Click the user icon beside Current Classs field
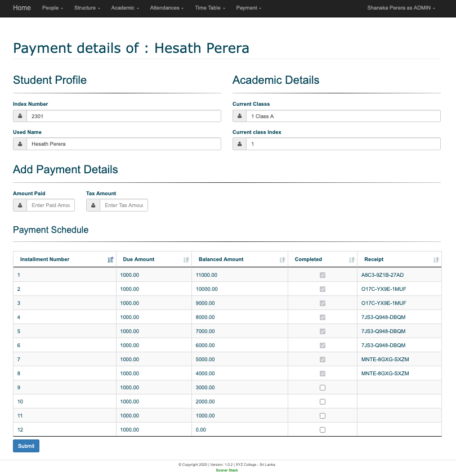 point(240,116)
